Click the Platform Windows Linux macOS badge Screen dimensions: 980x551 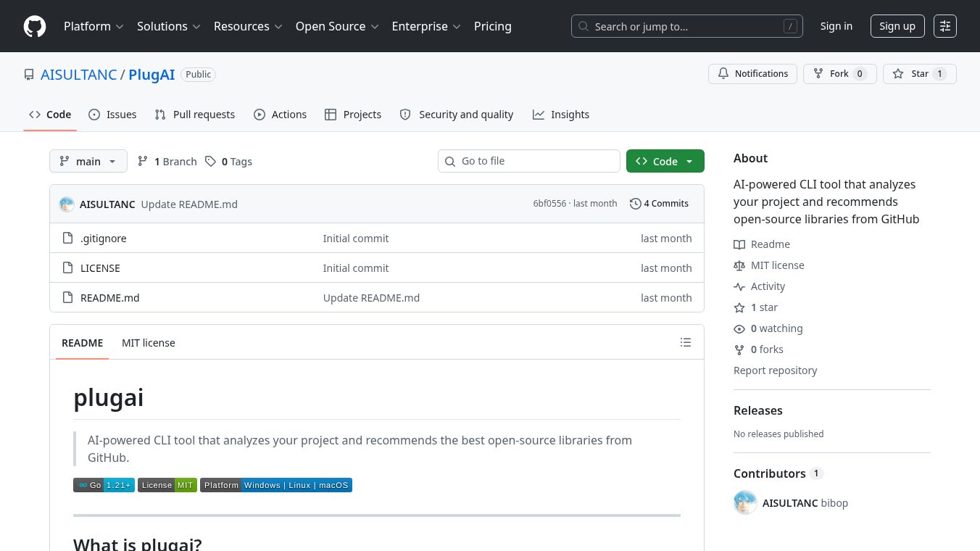276,485
